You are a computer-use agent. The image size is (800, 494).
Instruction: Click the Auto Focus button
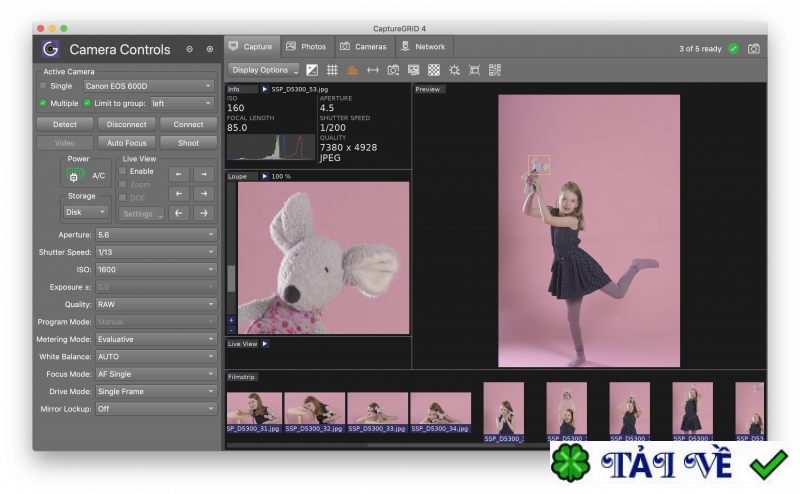(x=127, y=143)
